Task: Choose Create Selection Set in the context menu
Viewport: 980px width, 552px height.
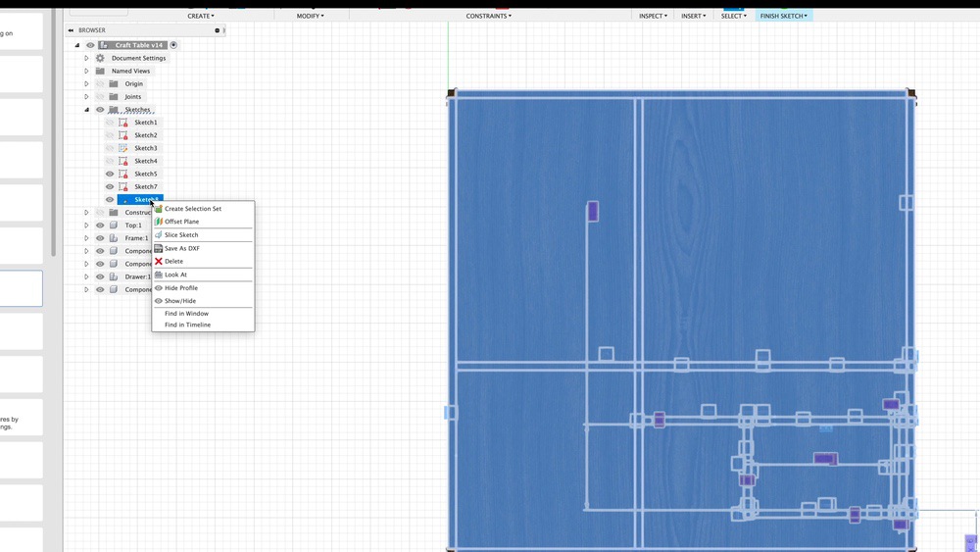Action: pos(192,209)
